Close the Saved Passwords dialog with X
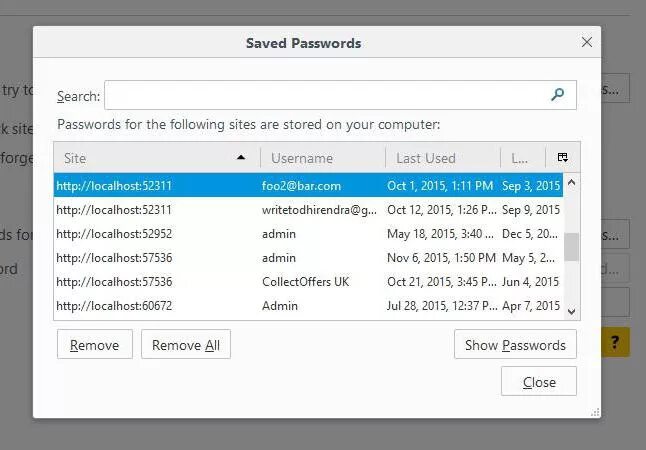 pyautogui.click(x=587, y=42)
